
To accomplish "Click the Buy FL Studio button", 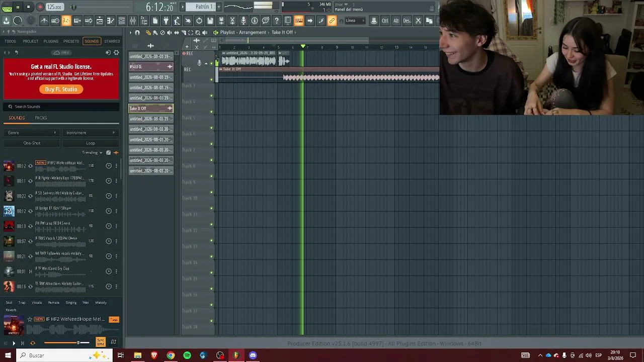I will coord(61,89).
